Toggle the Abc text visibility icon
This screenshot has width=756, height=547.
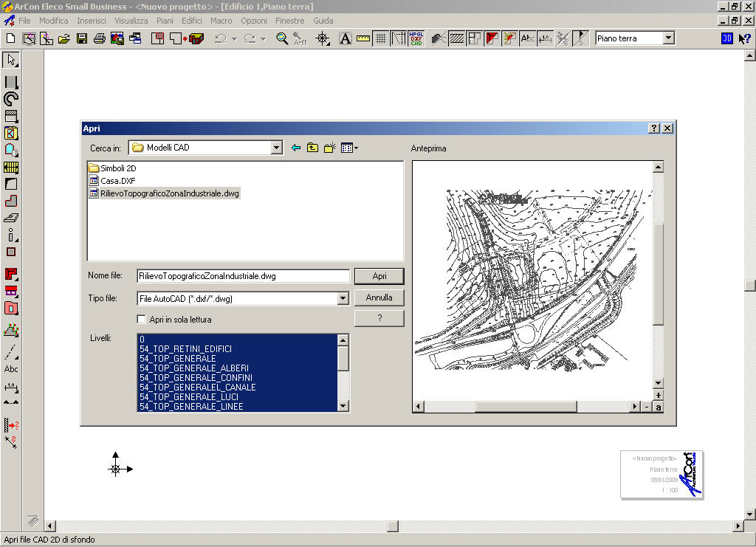point(527,38)
